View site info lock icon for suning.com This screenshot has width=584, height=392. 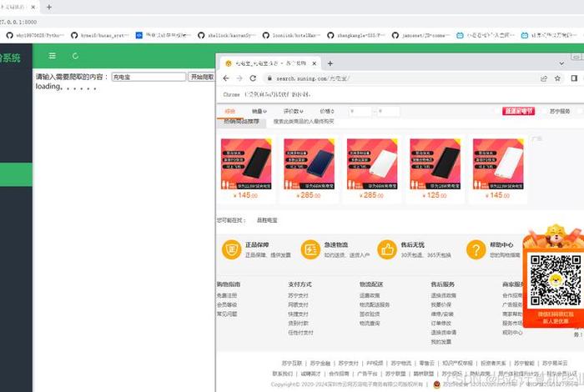pyautogui.click(x=269, y=78)
